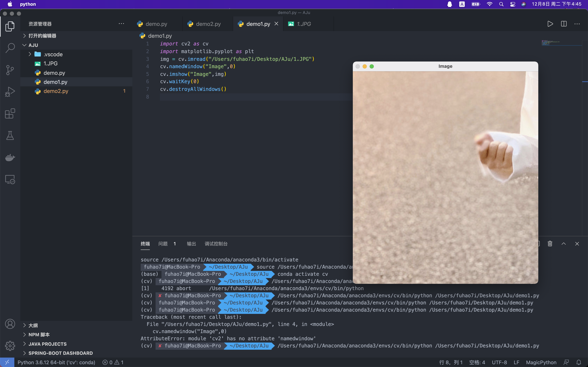
Task: Switch to the 问题 panel tab
Action: [163, 243]
